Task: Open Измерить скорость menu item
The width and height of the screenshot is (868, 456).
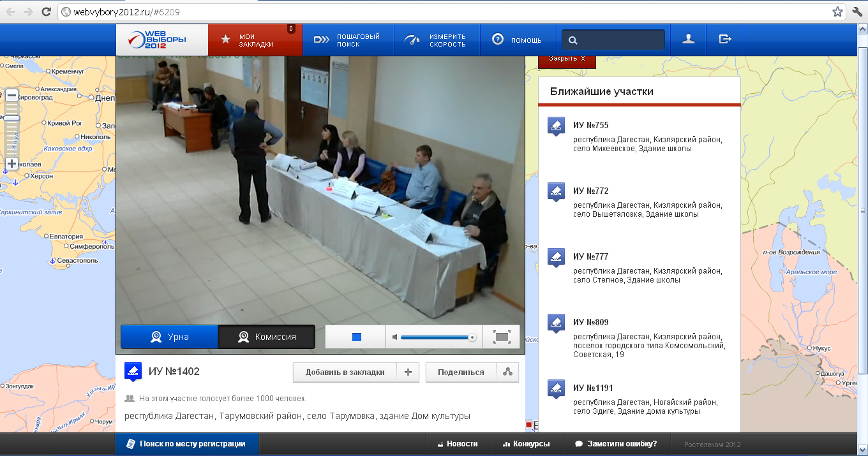Action: point(437,40)
